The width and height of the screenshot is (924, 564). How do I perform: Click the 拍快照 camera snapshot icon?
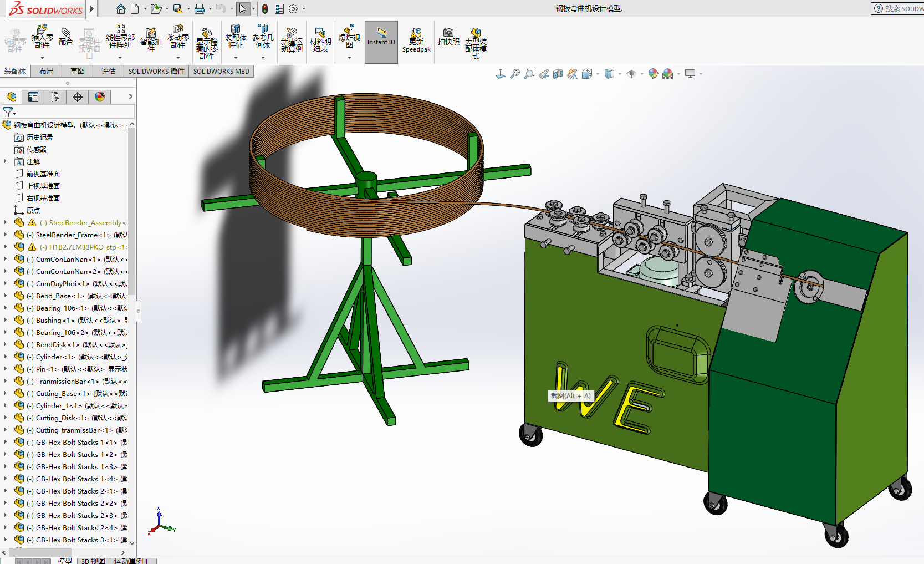click(448, 37)
